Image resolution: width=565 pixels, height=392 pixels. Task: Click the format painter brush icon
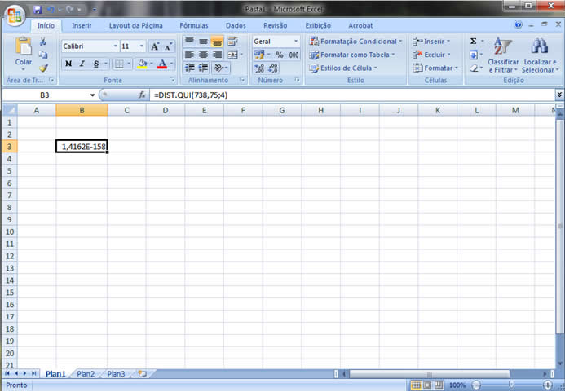[43, 68]
